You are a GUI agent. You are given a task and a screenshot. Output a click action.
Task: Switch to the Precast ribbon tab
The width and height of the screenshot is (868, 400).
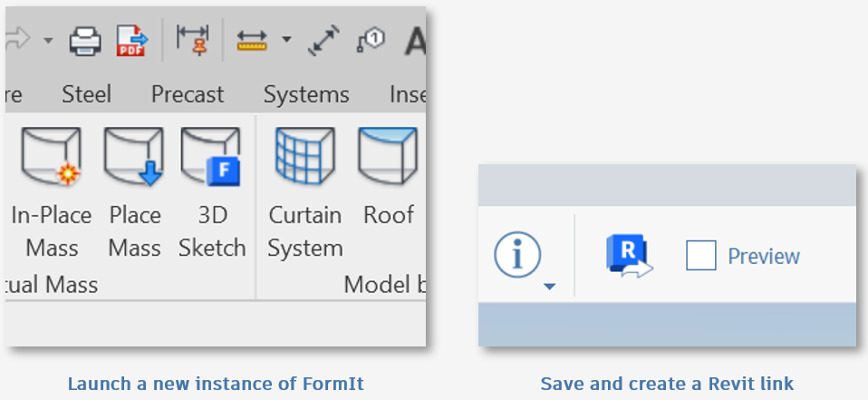pyautogui.click(x=188, y=94)
